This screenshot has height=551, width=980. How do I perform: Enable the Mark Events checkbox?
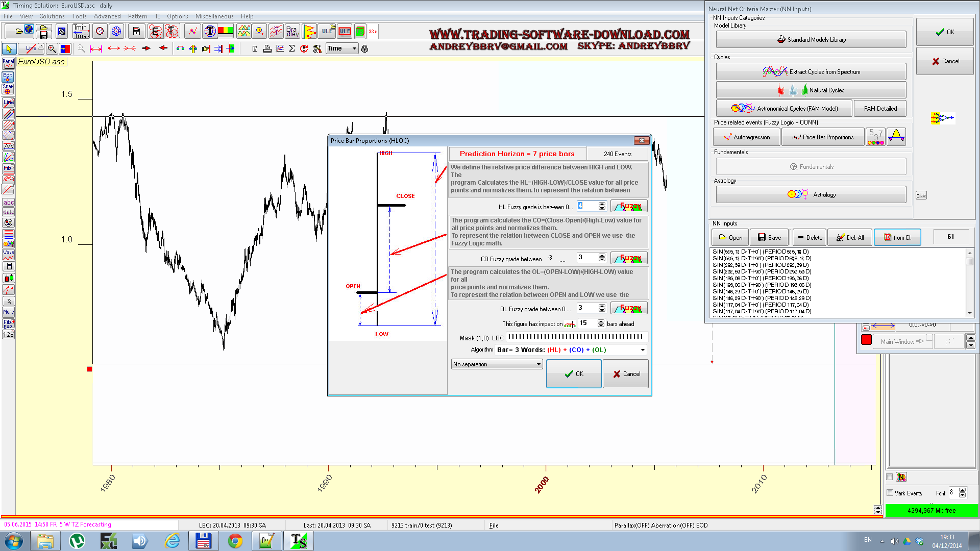coord(890,493)
